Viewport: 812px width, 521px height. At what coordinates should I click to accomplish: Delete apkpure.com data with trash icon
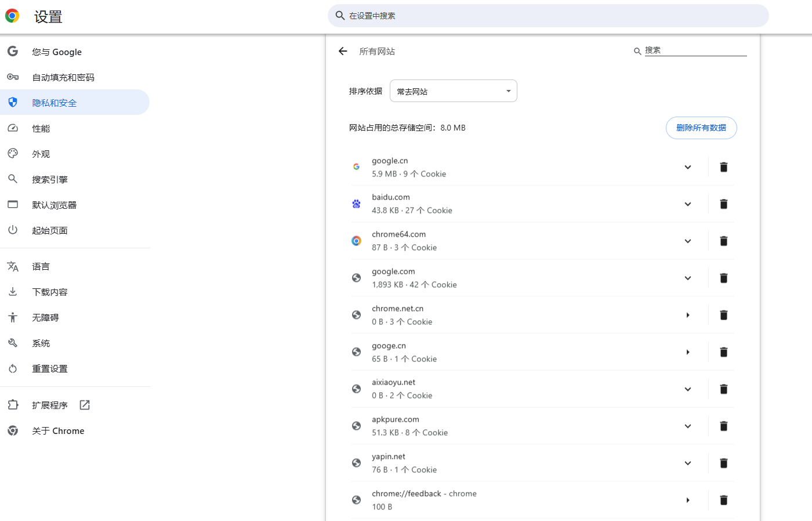pyautogui.click(x=723, y=426)
